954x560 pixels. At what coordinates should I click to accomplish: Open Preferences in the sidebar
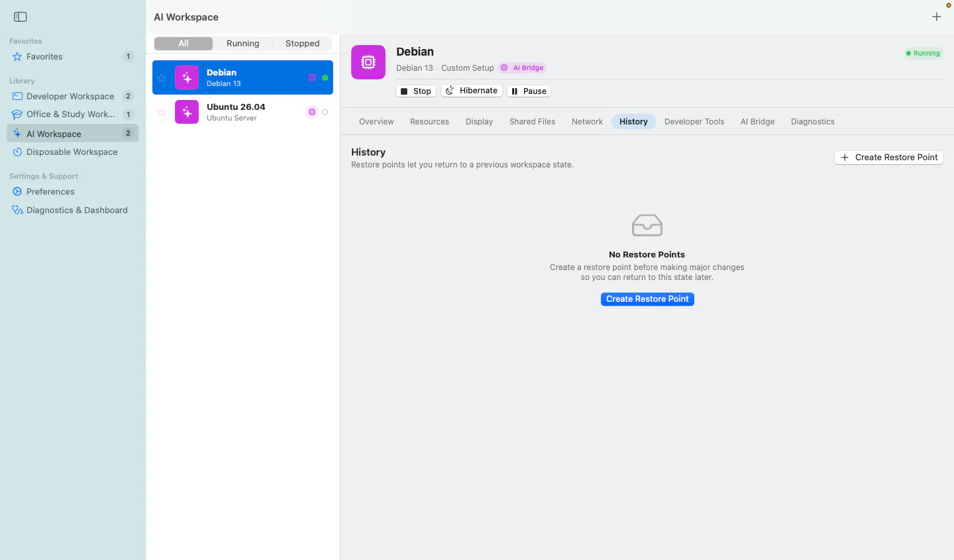[x=73, y=192]
